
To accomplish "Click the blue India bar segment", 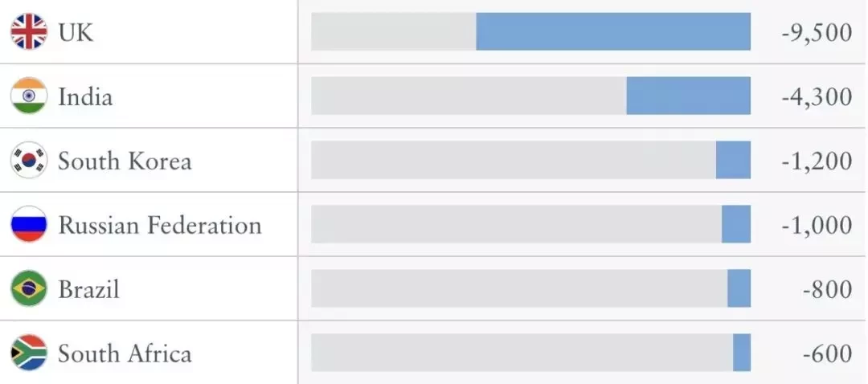I will tap(689, 96).
